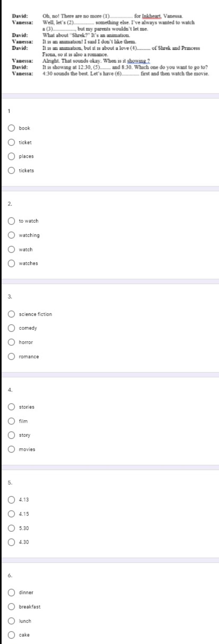Viewport: 219px width, 644px height.
Task: Pick 'film' in question 4
Action: pyautogui.click(x=11, y=421)
